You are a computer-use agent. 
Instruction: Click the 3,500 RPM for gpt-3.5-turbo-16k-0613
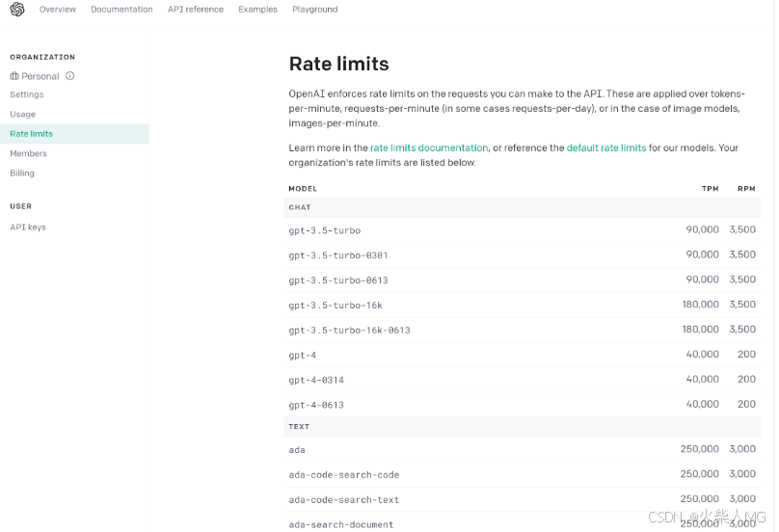(742, 329)
